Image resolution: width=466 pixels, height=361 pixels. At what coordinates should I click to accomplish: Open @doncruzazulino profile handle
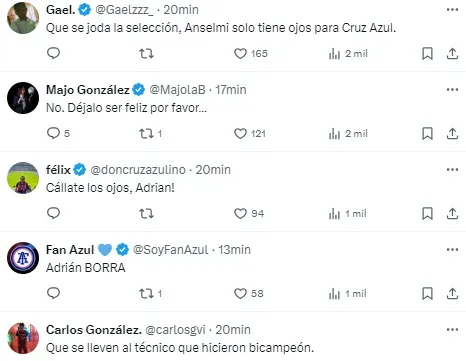[x=138, y=170]
